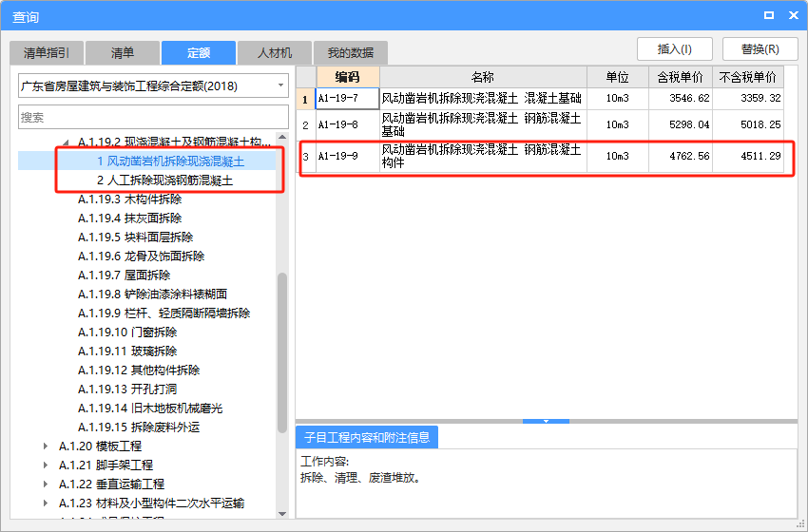
Task: Select row header number 2
Action: [305, 124]
